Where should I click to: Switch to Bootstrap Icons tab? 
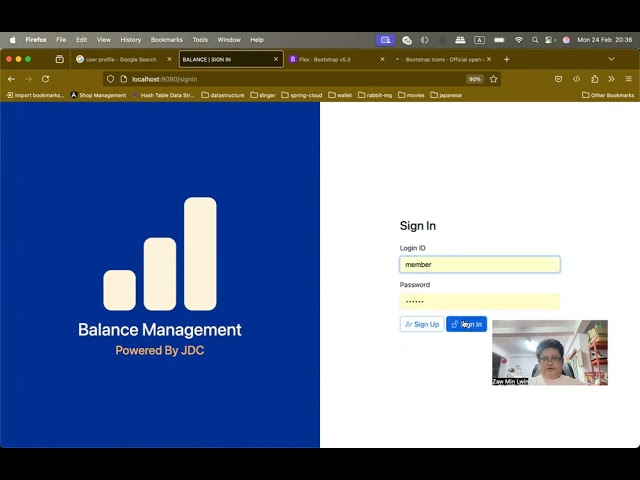(x=443, y=59)
